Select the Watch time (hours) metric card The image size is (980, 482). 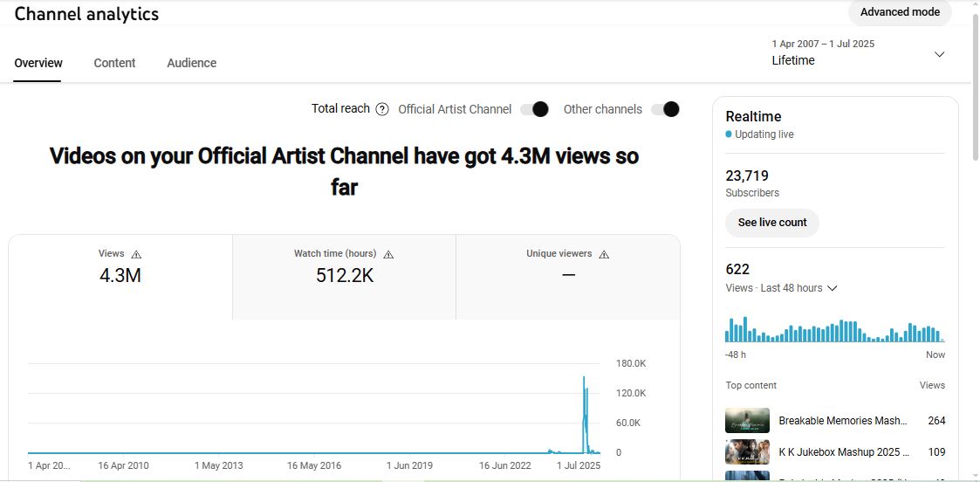pos(344,276)
